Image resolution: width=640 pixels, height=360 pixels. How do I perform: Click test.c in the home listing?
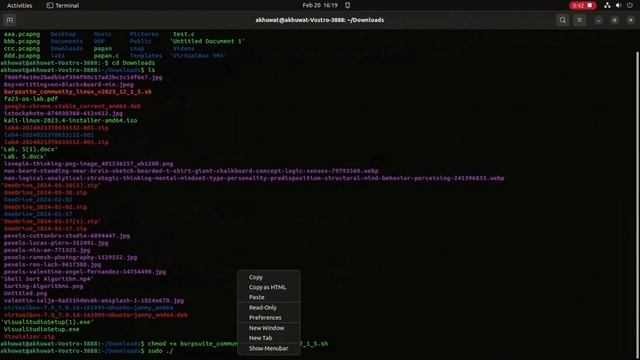(x=184, y=34)
